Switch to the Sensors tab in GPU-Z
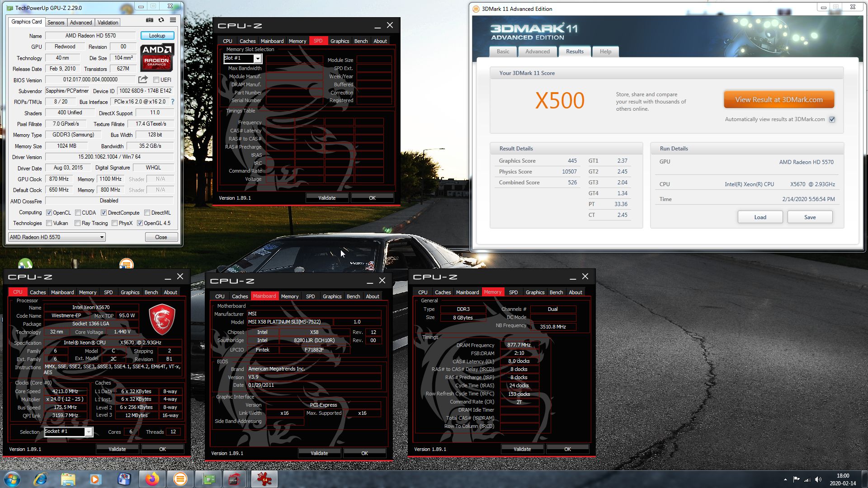This screenshot has width=868, height=488. pyautogui.click(x=56, y=22)
